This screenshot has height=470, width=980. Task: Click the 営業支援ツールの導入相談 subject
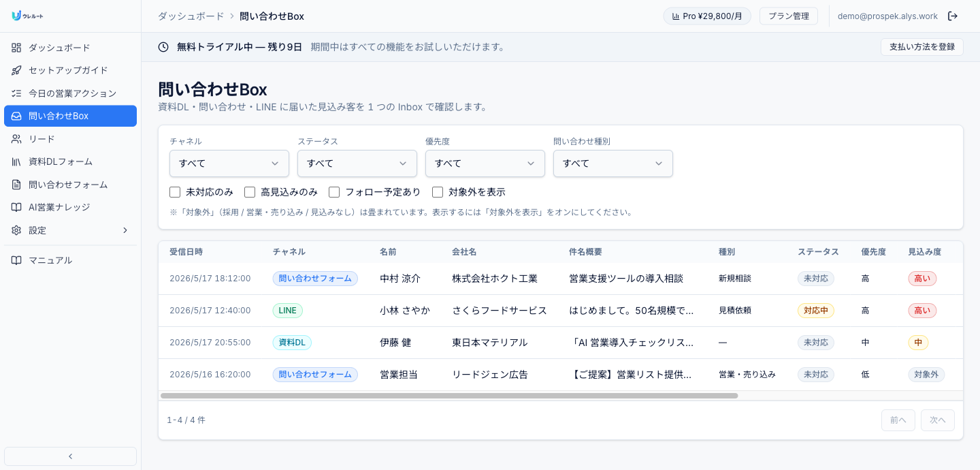tap(626, 279)
